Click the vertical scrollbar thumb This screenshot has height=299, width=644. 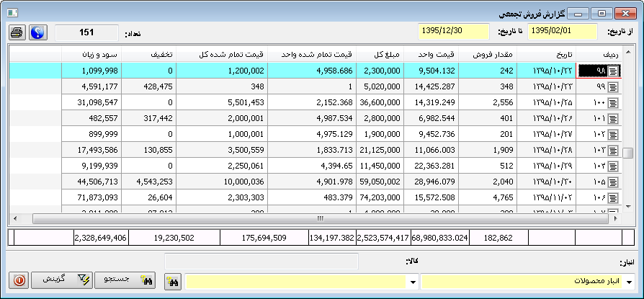(x=627, y=153)
